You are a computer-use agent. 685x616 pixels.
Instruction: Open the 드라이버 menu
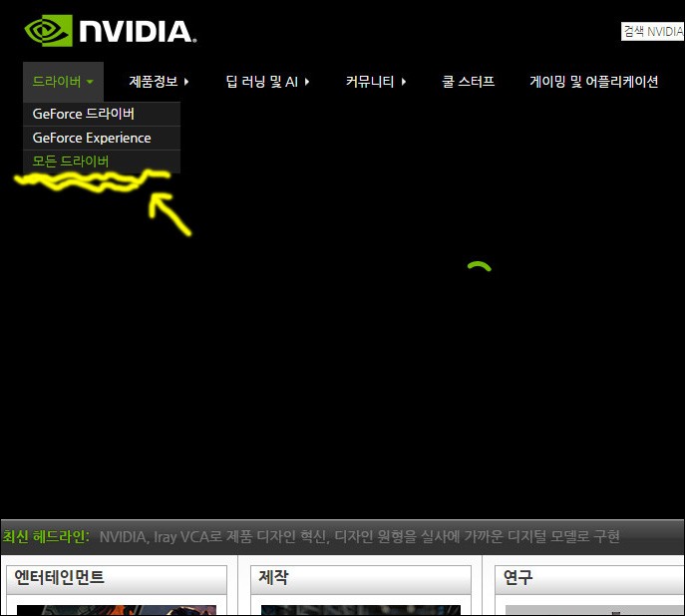coord(63,82)
